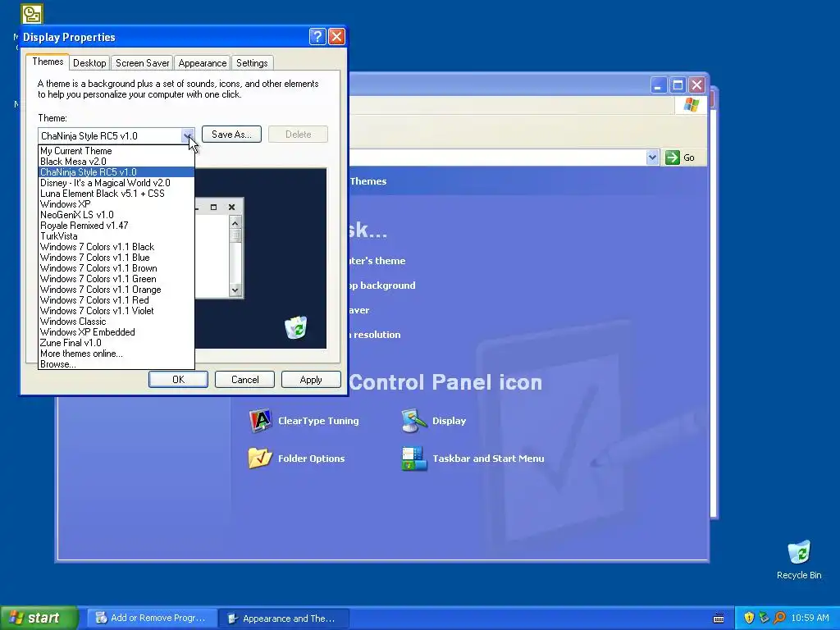
Task: Switch to the Screen Saver tab
Action: pos(143,63)
